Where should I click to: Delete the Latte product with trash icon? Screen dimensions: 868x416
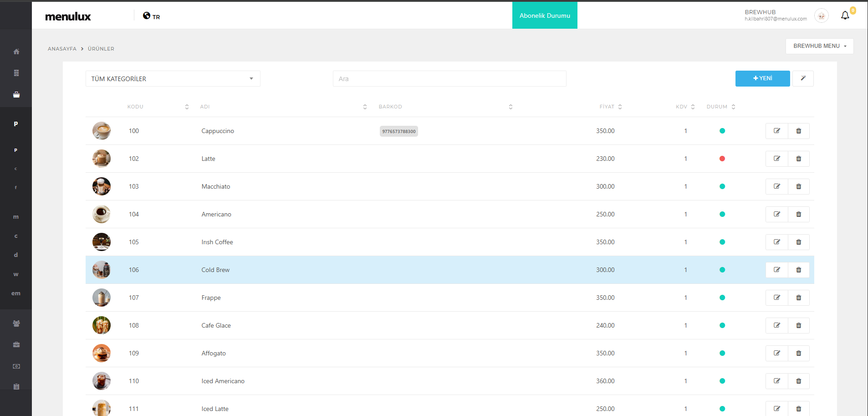tap(798, 159)
